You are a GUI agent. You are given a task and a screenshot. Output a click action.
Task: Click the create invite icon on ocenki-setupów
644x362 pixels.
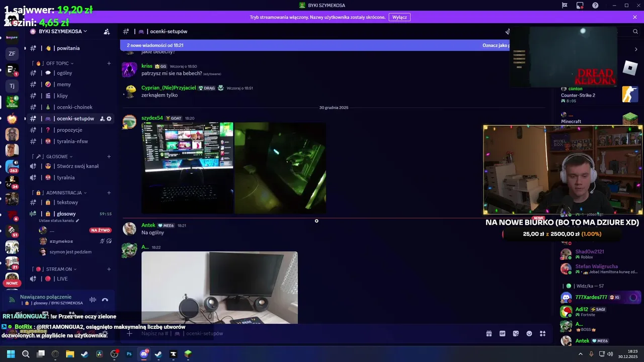(102, 119)
